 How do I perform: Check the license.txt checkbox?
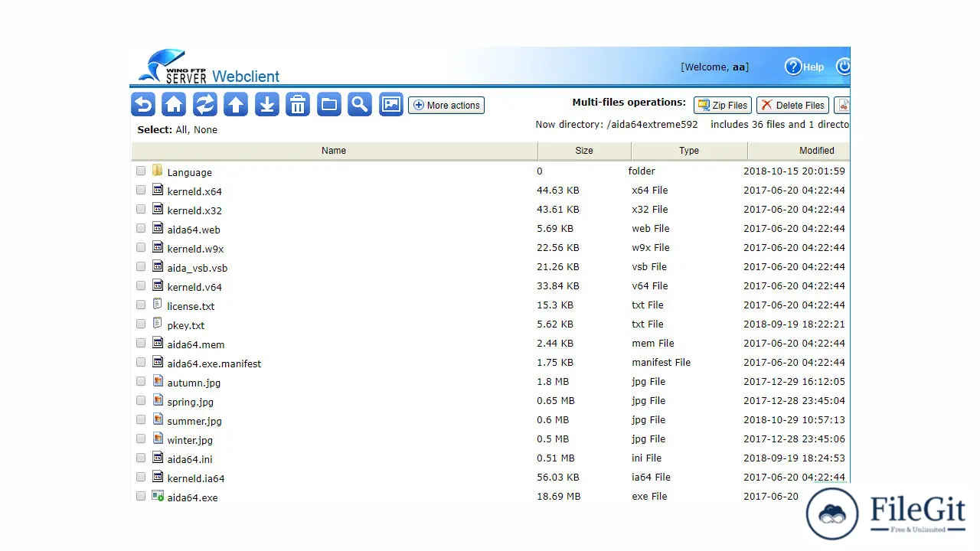pos(141,305)
